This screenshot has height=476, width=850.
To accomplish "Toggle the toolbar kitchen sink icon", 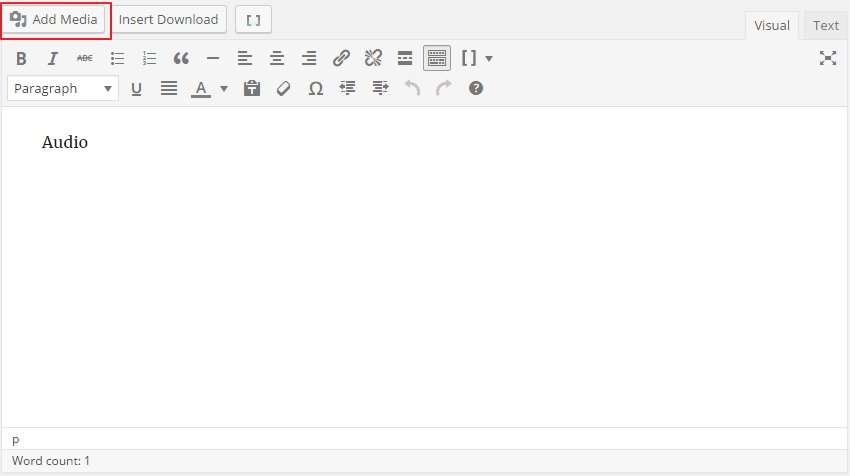I will click(x=437, y=58).
